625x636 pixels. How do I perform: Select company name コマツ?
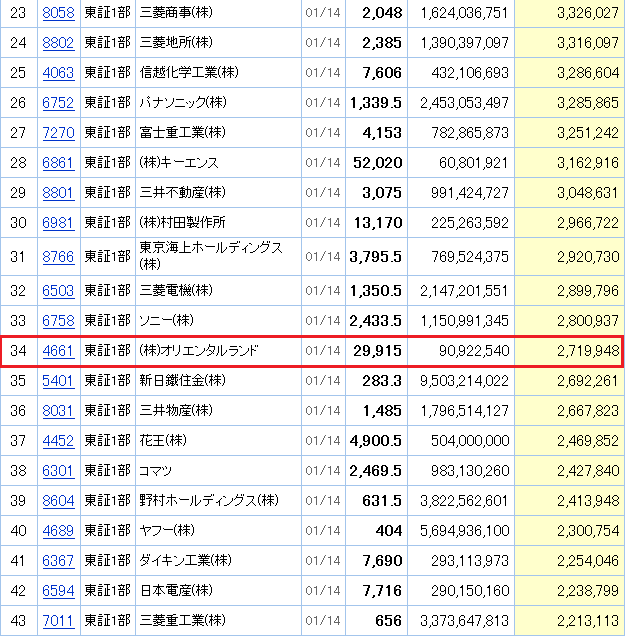155,471
